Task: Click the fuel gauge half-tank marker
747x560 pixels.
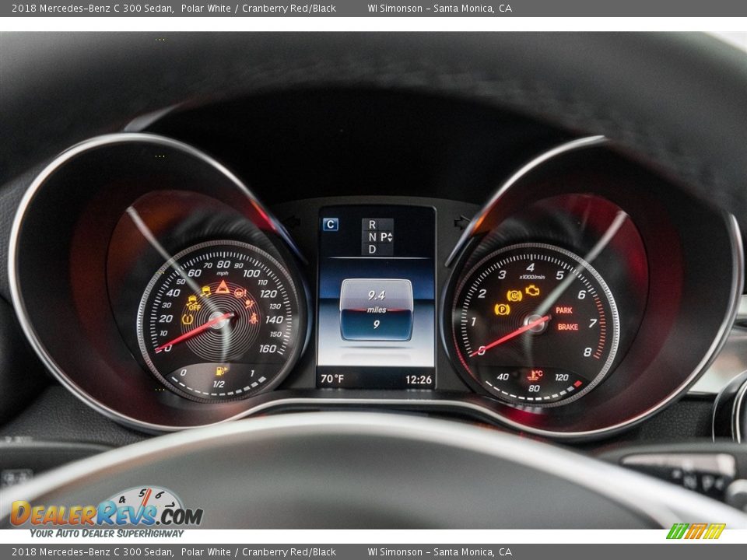Action: click(x=218, y=384)
